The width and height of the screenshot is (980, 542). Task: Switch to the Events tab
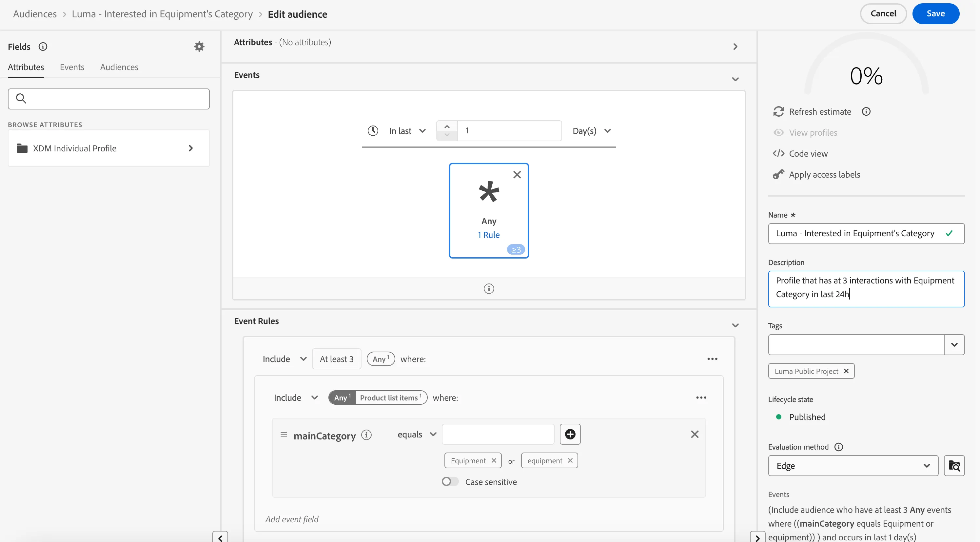click(72, 67)
